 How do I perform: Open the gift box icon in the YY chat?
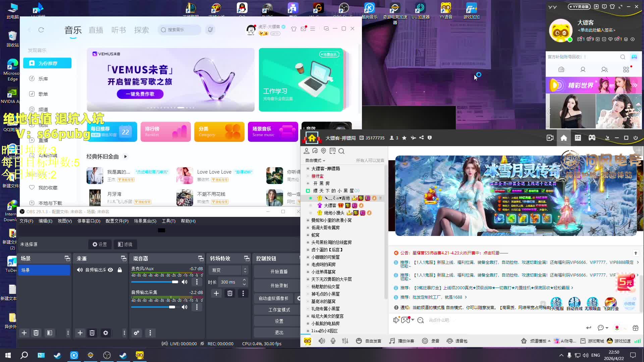click(635, 328)
